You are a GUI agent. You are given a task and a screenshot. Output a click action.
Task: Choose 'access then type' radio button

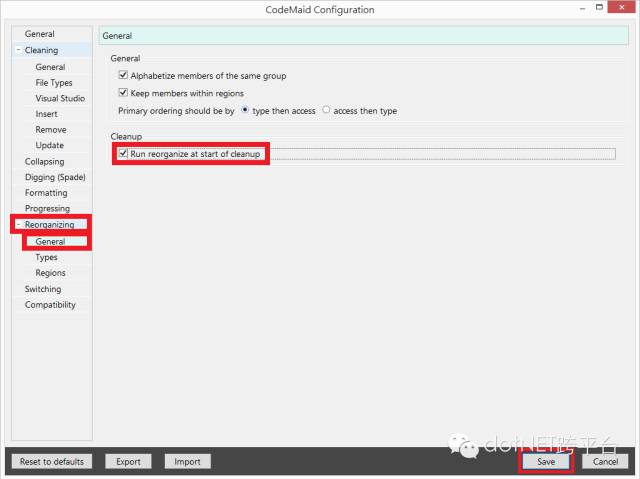[326, 110]
